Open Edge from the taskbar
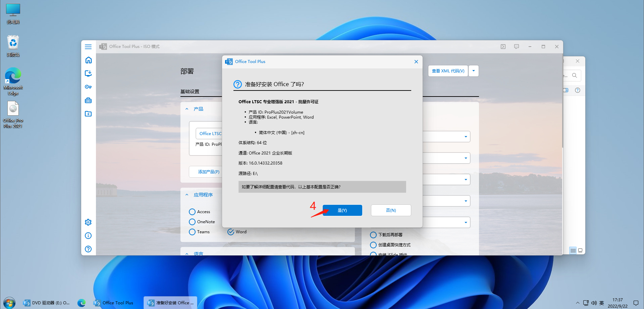 (x=82, y=303)
